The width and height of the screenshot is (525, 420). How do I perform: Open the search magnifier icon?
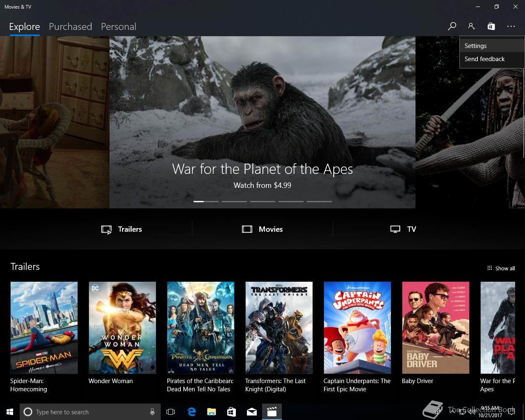pyautogui.click(x=452, y=26)
